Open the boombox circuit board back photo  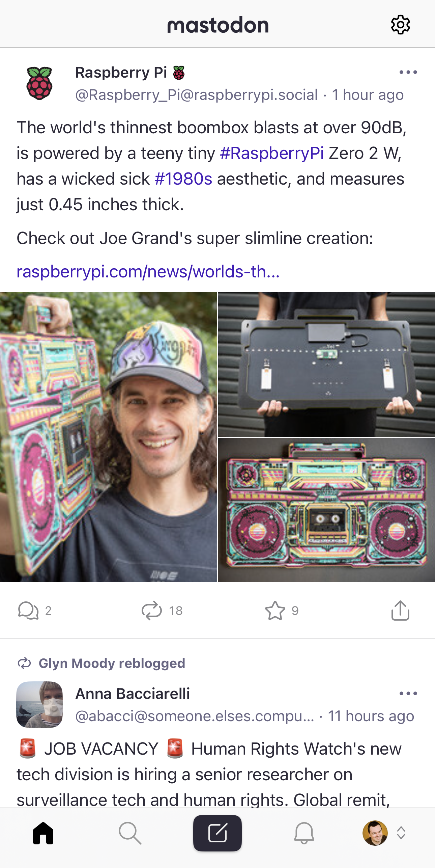[x=326, y=364]
